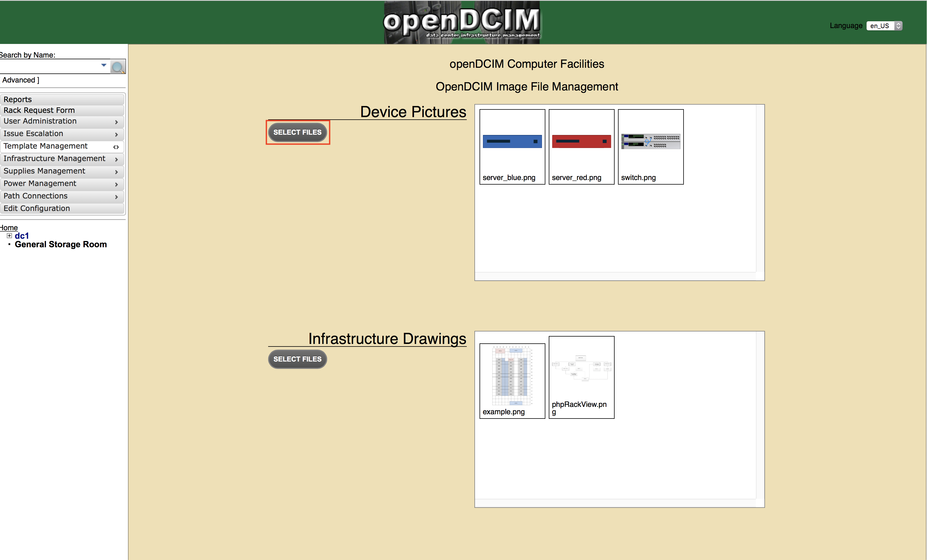Open the Path Connections menu

[x=62, y=196]
